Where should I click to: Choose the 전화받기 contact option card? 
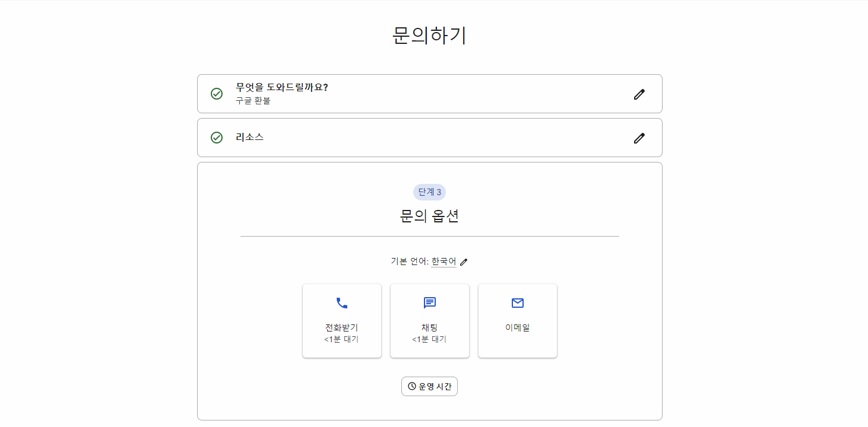point(341,320)
